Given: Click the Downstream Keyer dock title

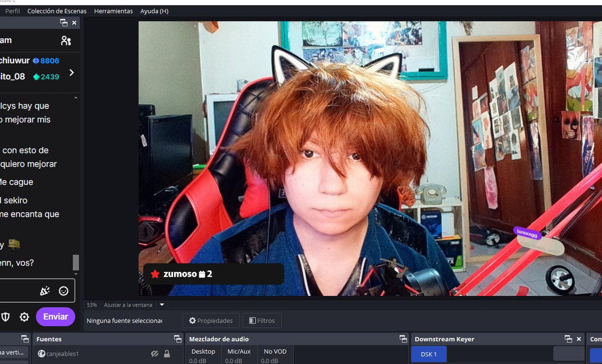Looking at the screenshot, I should [x=444, y=339].
